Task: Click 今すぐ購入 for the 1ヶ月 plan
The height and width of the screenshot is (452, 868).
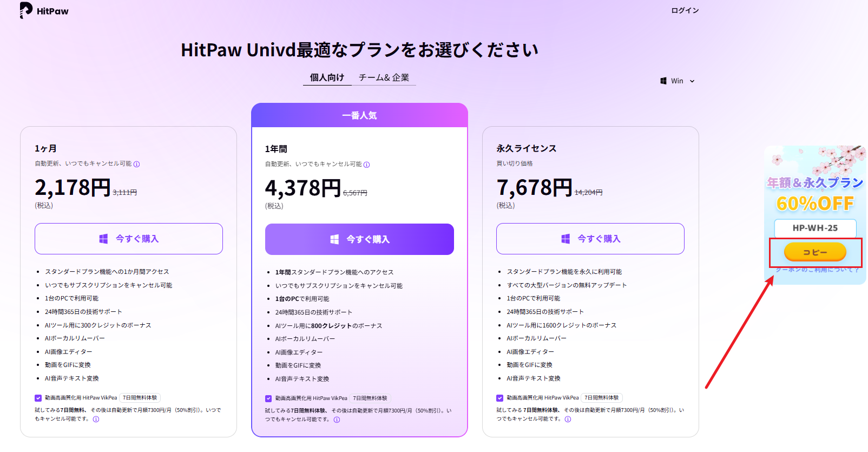Action: (x=129, y=239)
